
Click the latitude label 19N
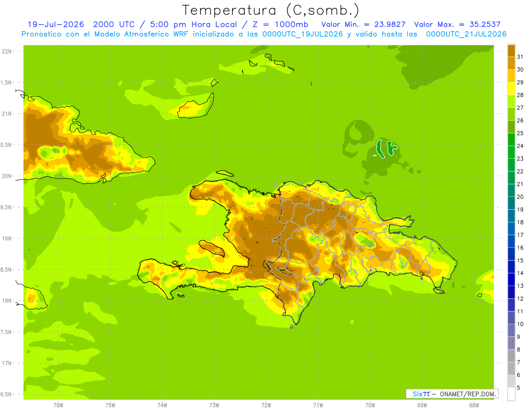7,238
